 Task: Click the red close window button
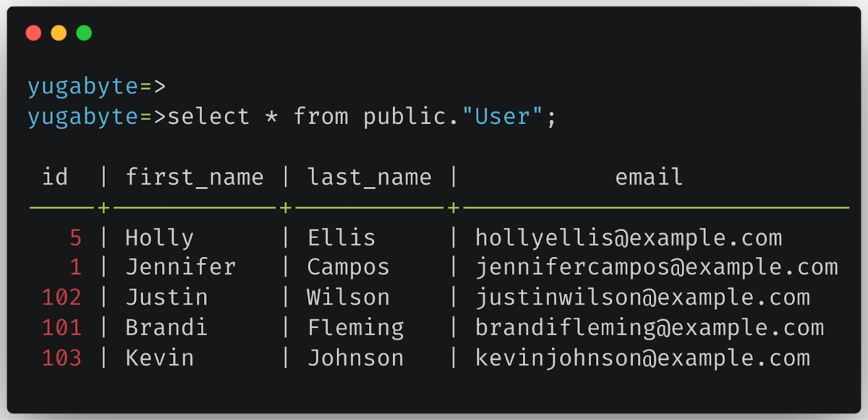(33, 33)
